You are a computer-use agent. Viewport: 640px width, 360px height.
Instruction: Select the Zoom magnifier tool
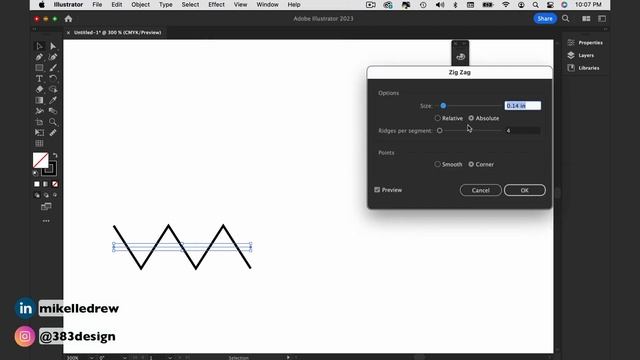click(53, 122)
